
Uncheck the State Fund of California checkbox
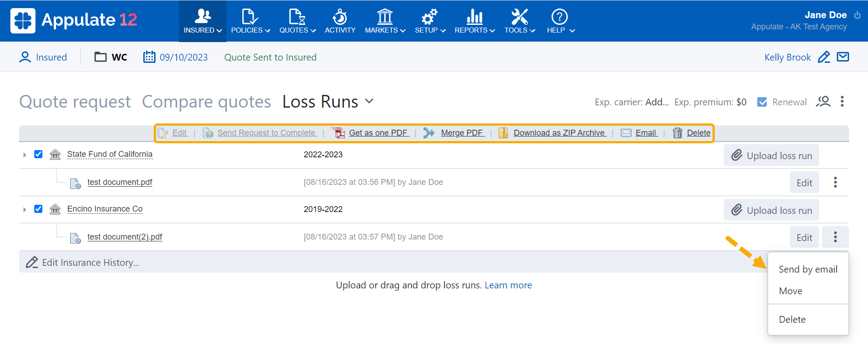point(38,154)
